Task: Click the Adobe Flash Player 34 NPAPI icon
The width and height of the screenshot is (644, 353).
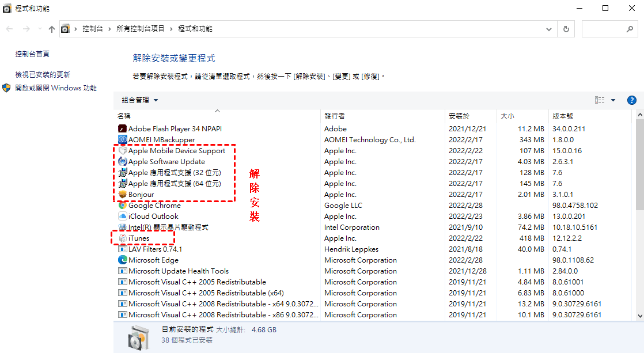Action: point(122,128)
